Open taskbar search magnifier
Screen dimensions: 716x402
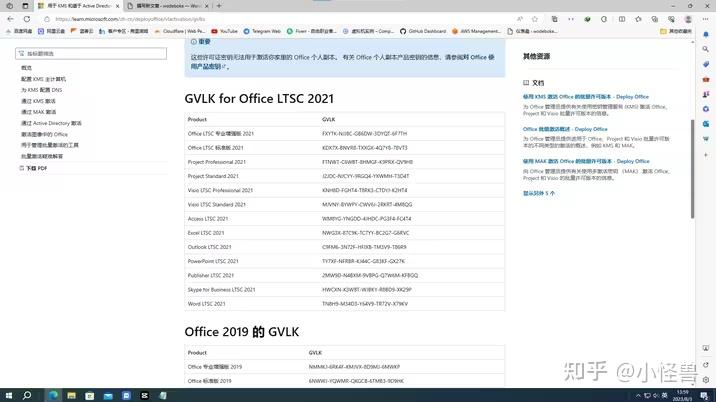click(x=27, y=395)
